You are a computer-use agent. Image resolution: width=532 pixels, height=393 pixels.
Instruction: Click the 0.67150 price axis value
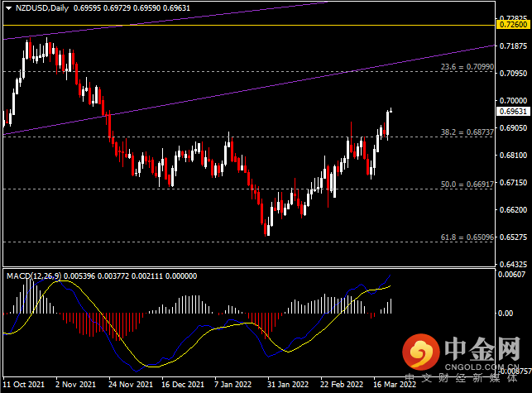513,183
